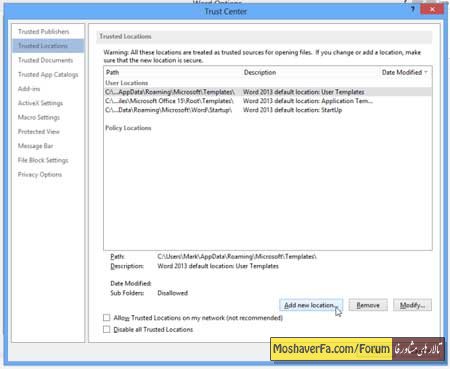This screenshot has width=450, height=369.
Task: Select Trusted Locations in sidebar
Action: pos(48,46)
